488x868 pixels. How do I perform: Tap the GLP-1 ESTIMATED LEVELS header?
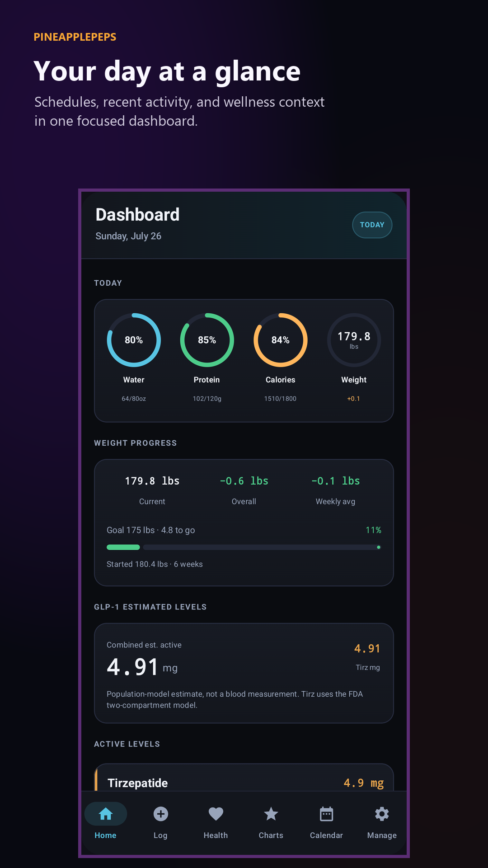[150, 607]
